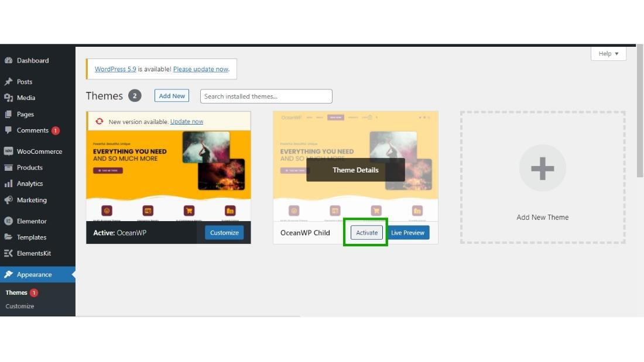The image size is (644, 362).
Task: Click the Add New button
Action: point(172,96)
